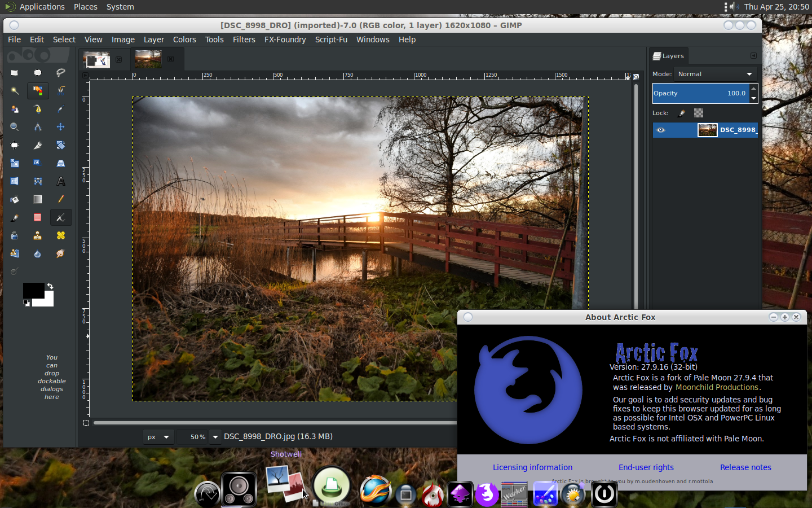Toggle lock pixels brush icon
The image size is (812, 508).
pos(681,113)
